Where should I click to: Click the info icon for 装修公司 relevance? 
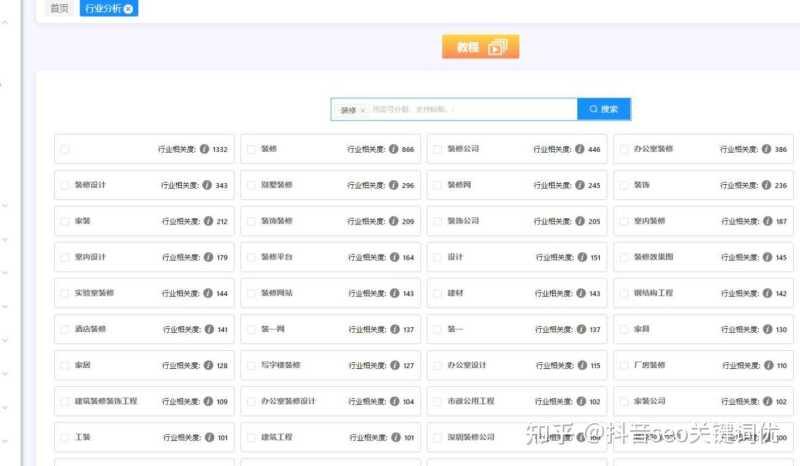[x=579, y=149]
